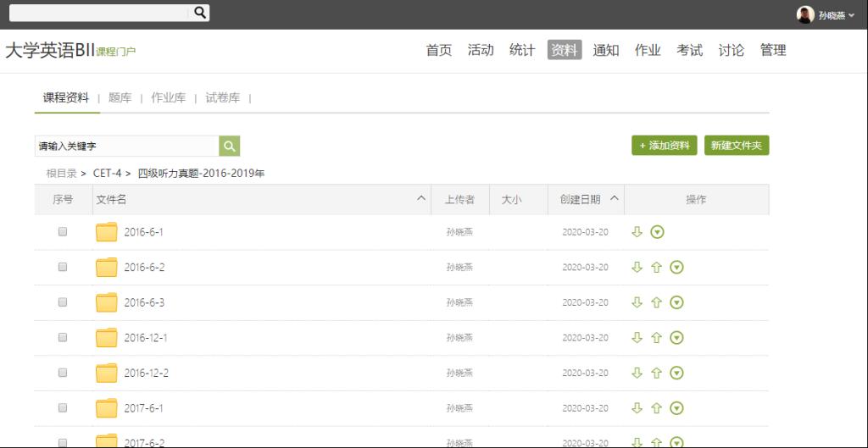
Task: Click the search magnifier icon in top bar
Action: [x=200, y=13]
